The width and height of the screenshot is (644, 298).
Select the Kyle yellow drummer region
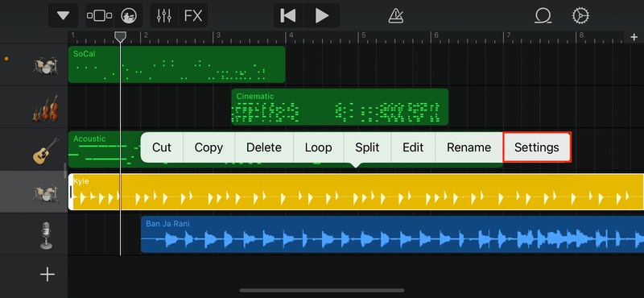[356, 192]
